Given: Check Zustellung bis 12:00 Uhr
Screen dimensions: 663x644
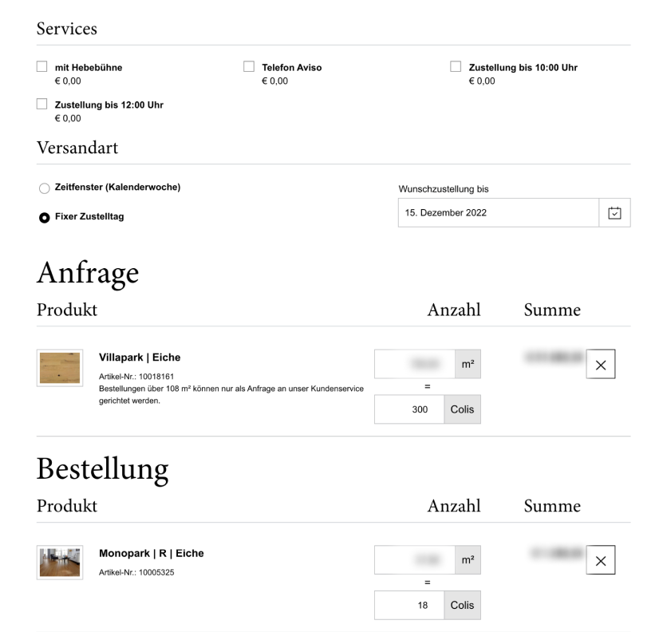Looking at the screenshot, I should pos(42,103).
